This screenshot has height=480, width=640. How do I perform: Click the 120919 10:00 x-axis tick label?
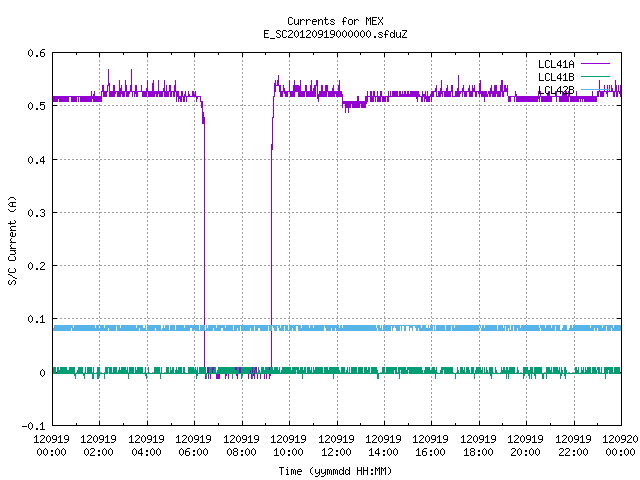pyautogui.click(x=288, y=446)
